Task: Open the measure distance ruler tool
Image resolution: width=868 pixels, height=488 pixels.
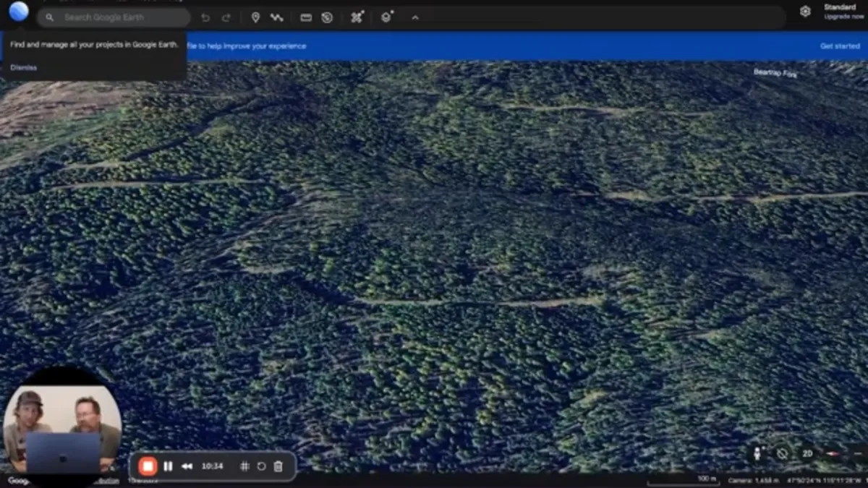Action: point(306,17)
